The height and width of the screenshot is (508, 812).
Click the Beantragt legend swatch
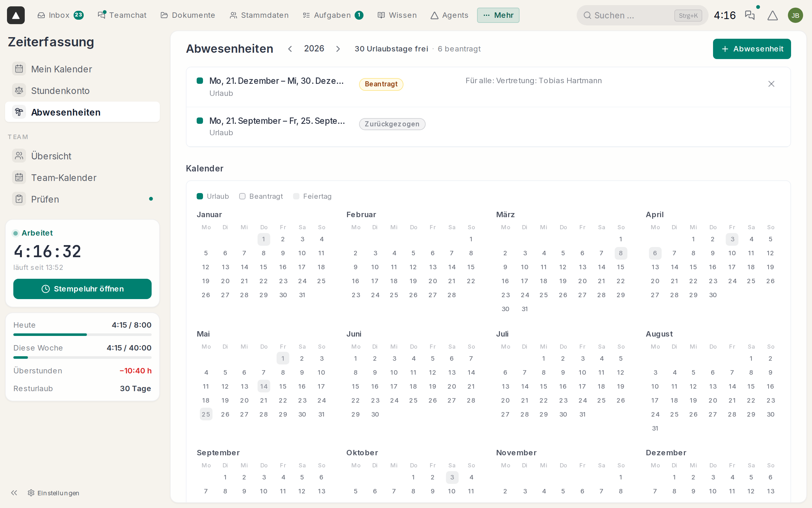click(x=242, y=196)
